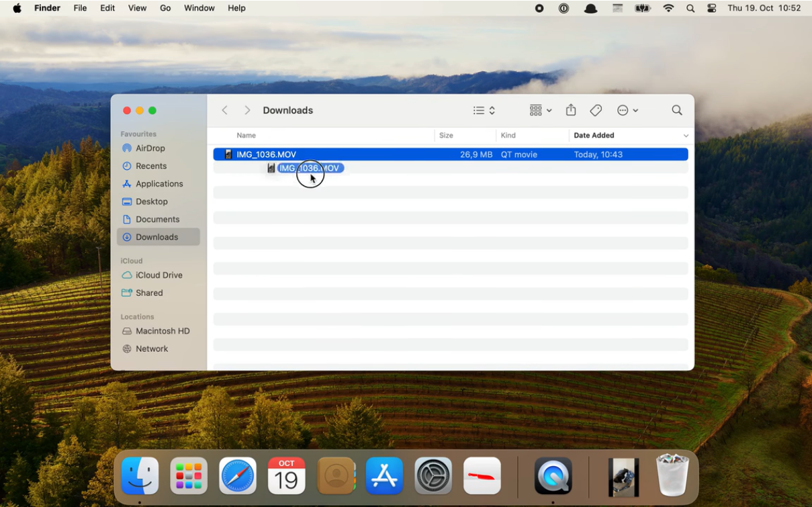Open the Trash from the Dock
This screenshot has height=507, width=812.
673,475
